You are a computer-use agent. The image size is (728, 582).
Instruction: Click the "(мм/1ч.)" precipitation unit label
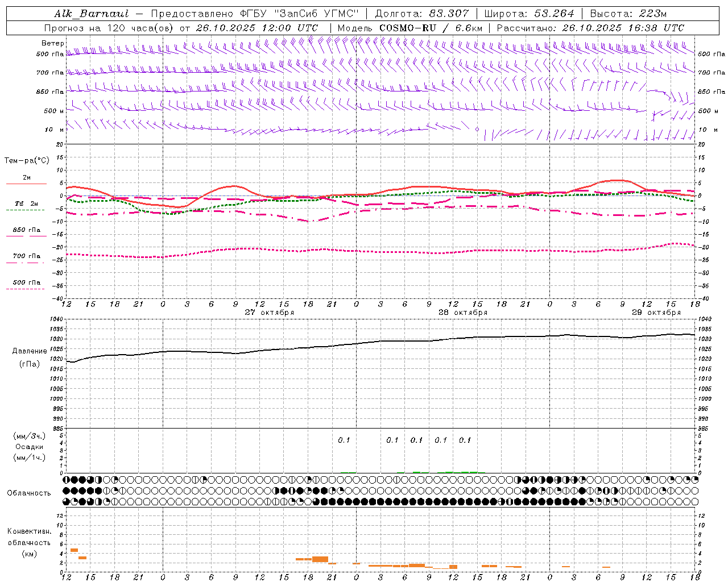click(x=30, y=458)
